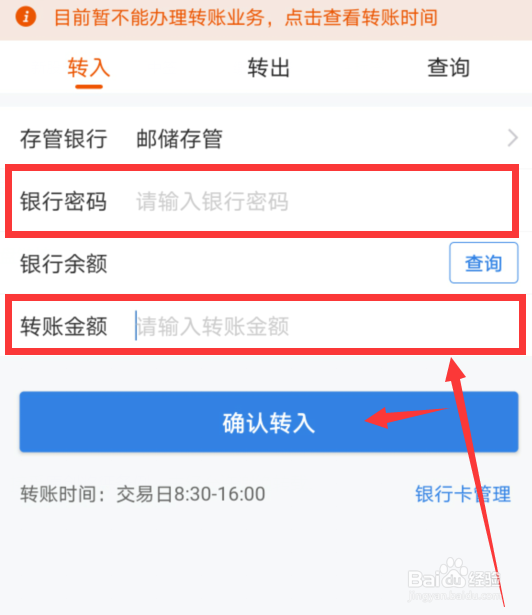The height and width of the screenshot is (615, 532).
Task: Switch to the 转出 tab
Action: pyautogui.click(x=268, y=67)
